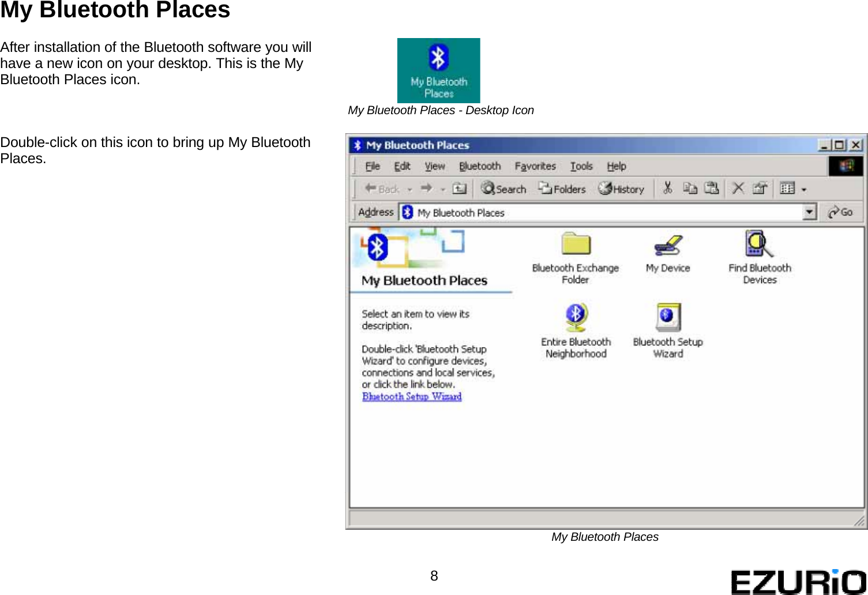Click the Bluetooth icon in the title bar
Screen dimensions: 868x595
click(358, 145)
